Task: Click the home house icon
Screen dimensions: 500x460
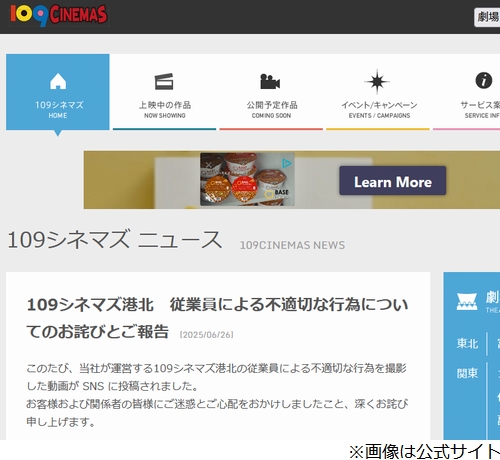Action: tap(58, 81)
